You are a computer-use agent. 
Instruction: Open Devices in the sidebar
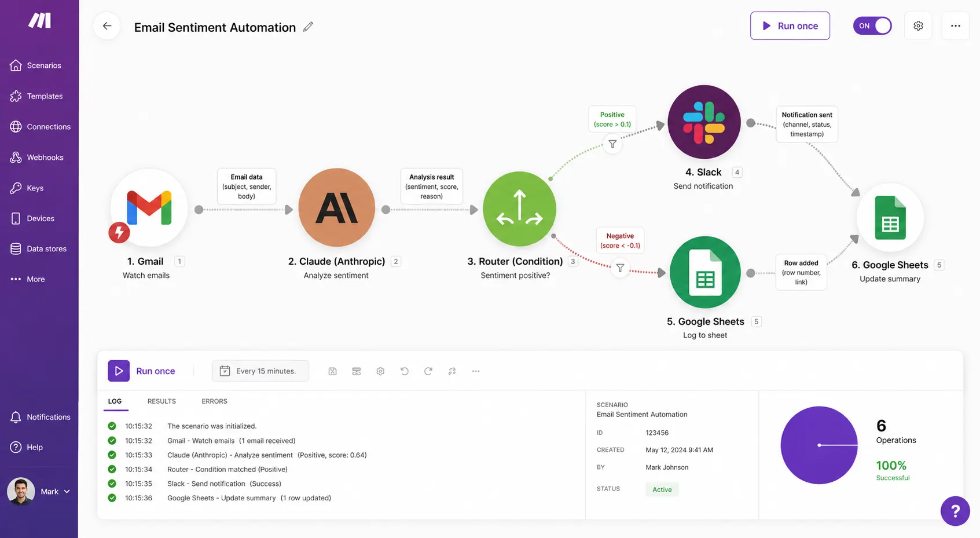tap(32, 218)
